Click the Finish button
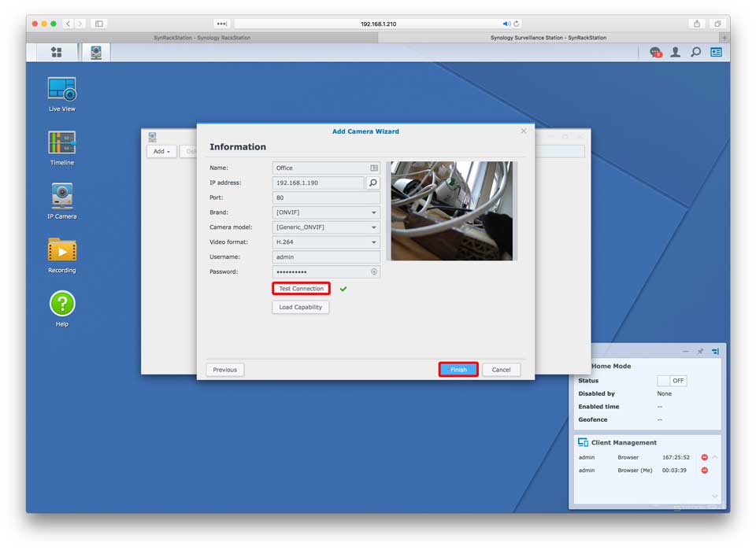This screenshot has width=756, height=550. coord(458,370)
